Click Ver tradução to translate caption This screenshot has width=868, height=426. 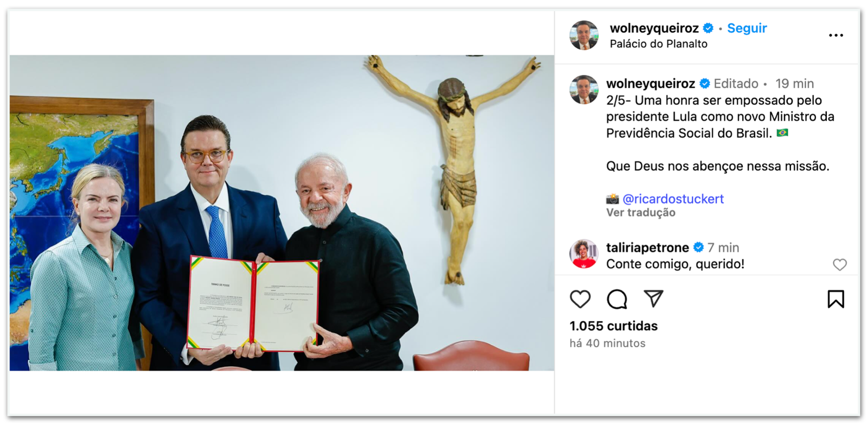641,213
